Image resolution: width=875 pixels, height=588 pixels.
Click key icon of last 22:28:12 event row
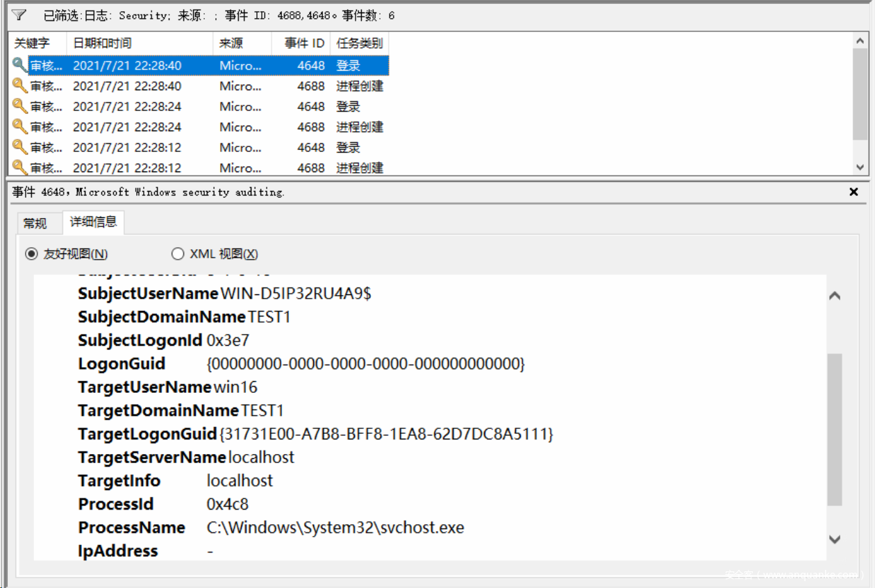click(x=19, y=167)
